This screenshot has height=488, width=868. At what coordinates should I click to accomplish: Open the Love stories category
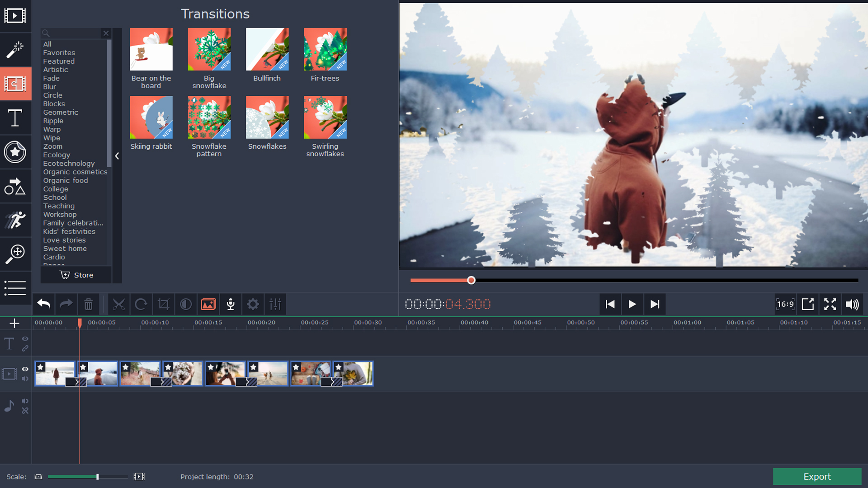pos(64,240)
